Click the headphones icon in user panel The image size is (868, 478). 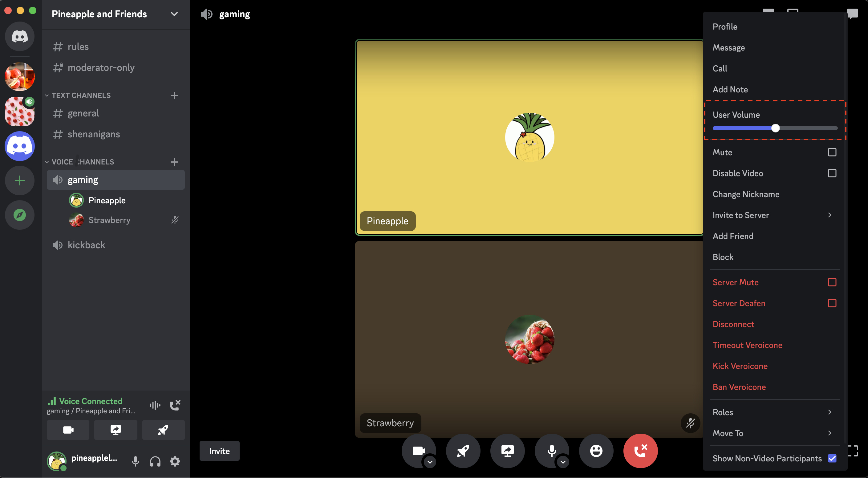155,461
